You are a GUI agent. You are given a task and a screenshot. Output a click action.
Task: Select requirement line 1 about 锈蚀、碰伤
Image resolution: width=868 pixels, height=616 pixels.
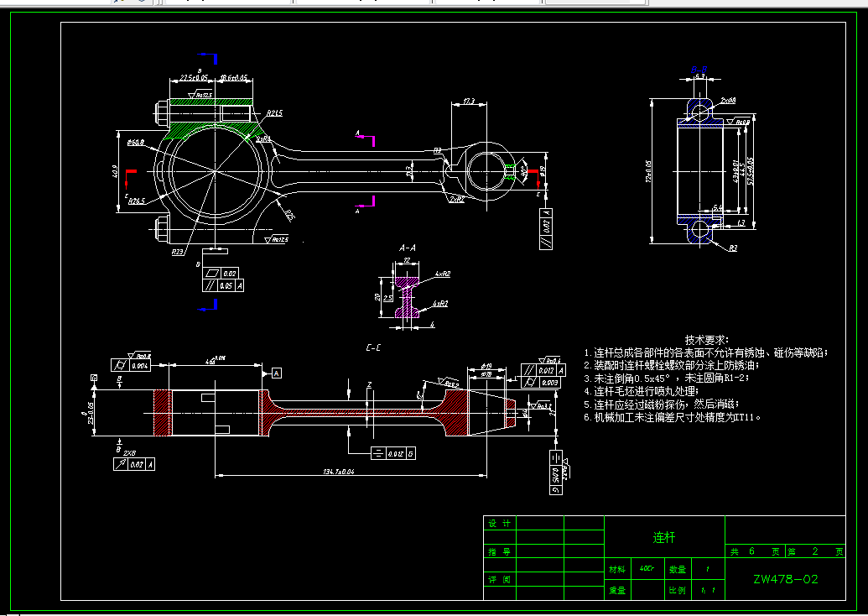[x=706, y=352]
